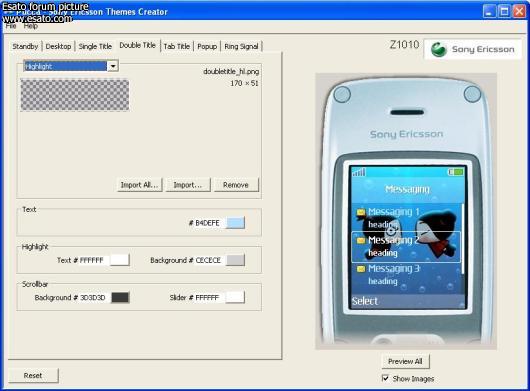The image size is (530, 391).
Task: Switch to the Popup tab
Action: point(207,46)
